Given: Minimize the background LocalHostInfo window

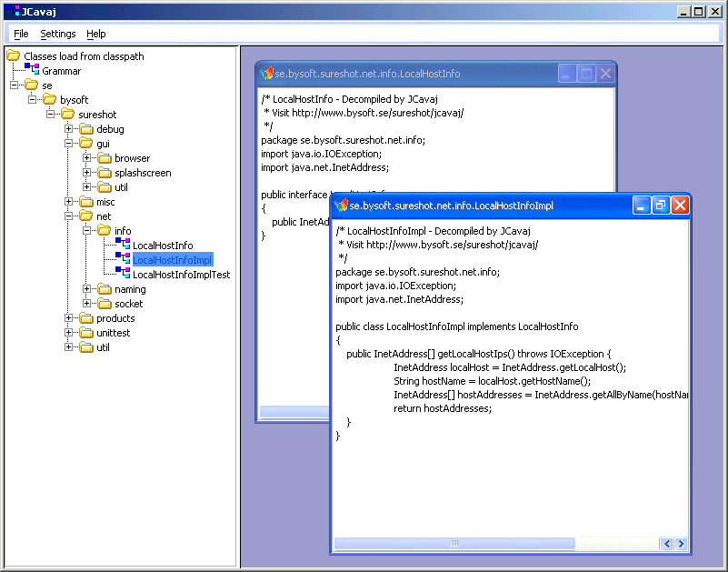Looking at the screenshot, I should tap(567, 74).
